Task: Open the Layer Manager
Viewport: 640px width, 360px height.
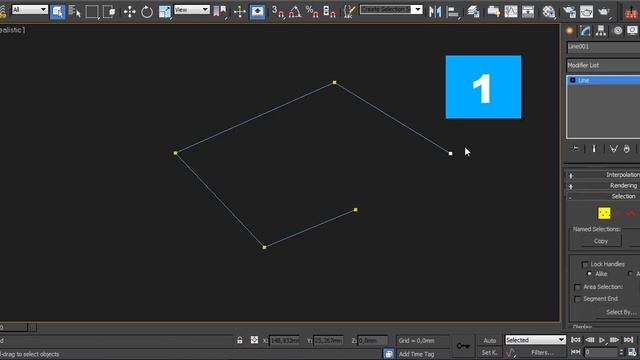Action: (x=473, y=11)
